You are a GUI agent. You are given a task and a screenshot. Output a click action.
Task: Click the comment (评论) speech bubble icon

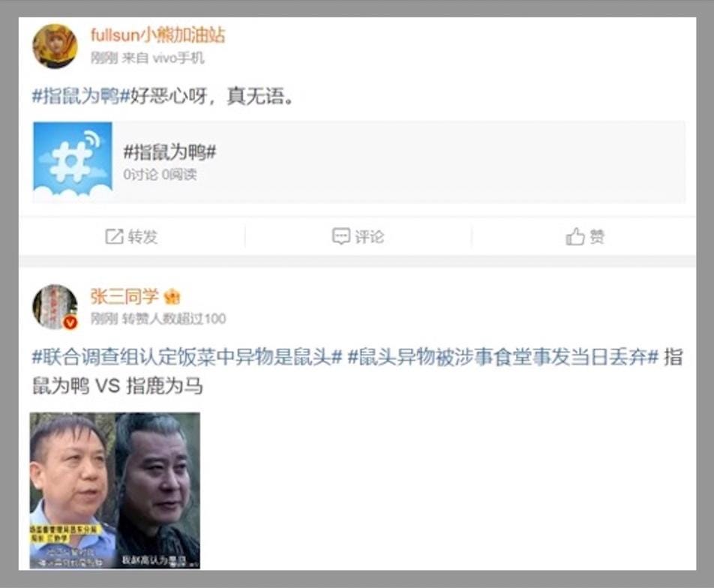coord(341,236)
